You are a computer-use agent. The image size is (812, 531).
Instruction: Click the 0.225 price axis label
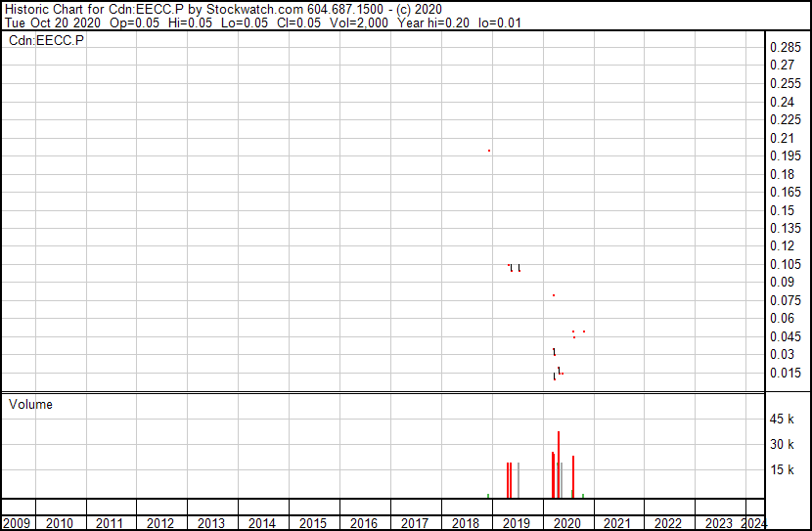(x=785, y=119)
